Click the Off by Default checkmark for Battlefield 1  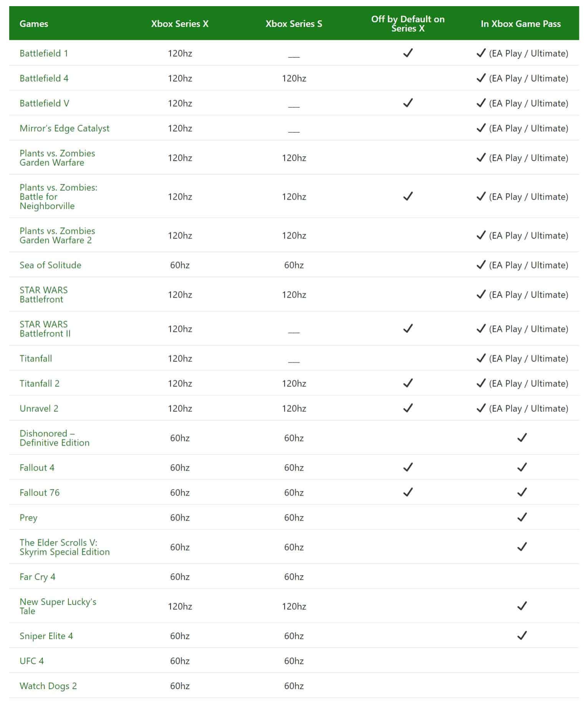(408, 53)
